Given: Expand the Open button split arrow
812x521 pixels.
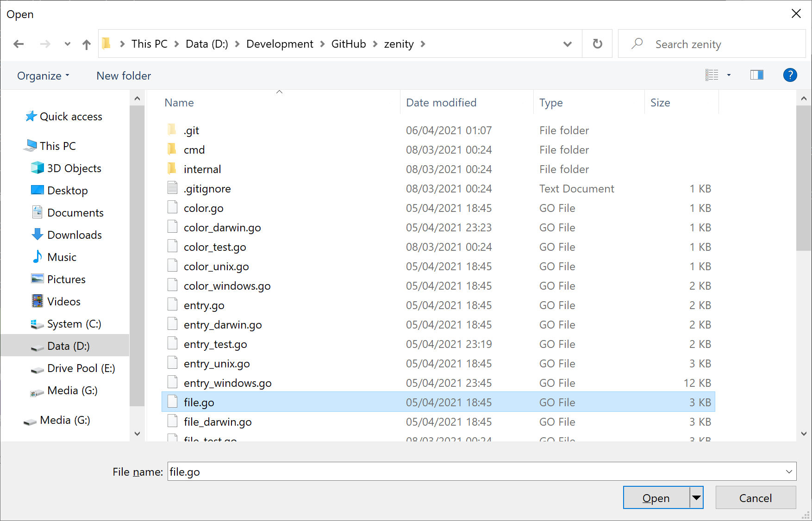Looking at the screenshot, I should pos(696,497).
